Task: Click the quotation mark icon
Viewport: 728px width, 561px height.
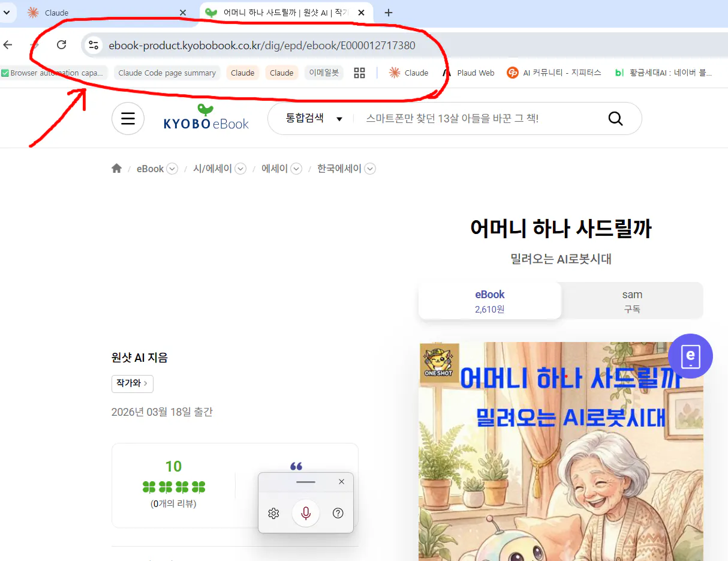Action: [x=296, y=466]
